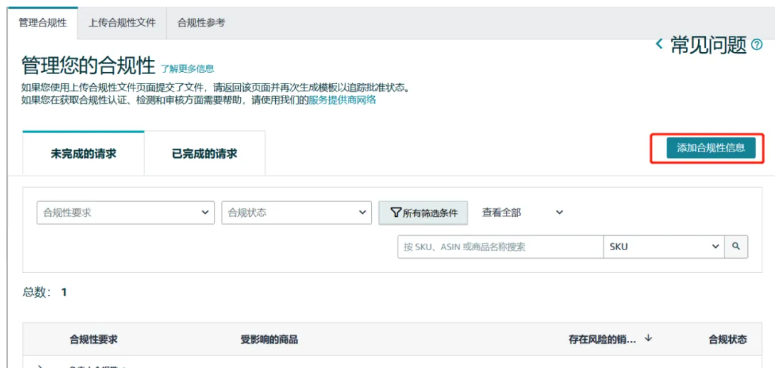
Task: Open the SKU search type dropdown
Action: click(x=664, y=246)
